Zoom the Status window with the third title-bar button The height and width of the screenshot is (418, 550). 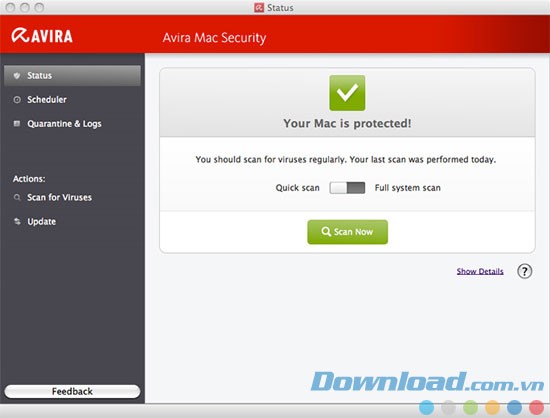click(x=39, y=7)
